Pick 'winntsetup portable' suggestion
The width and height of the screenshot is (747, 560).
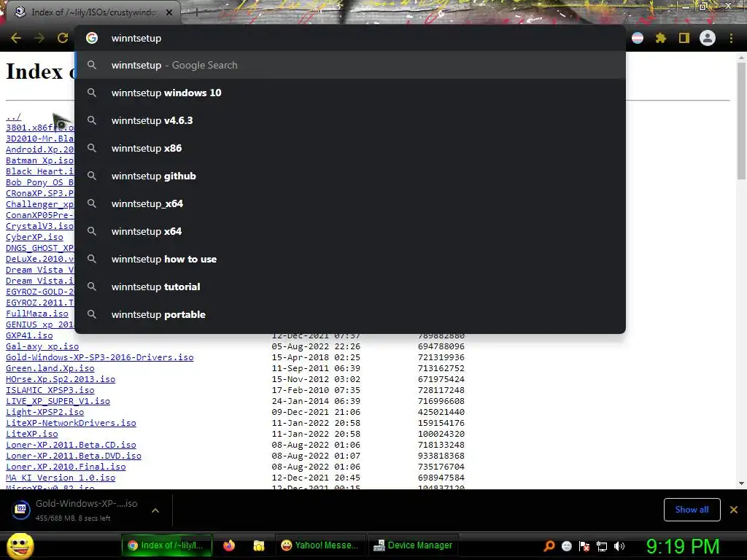[x=350, y=314]
